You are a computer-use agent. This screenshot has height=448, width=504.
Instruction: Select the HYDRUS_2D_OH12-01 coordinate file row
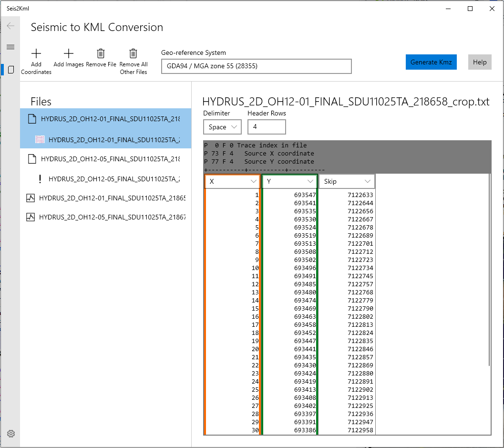(106, 119)
